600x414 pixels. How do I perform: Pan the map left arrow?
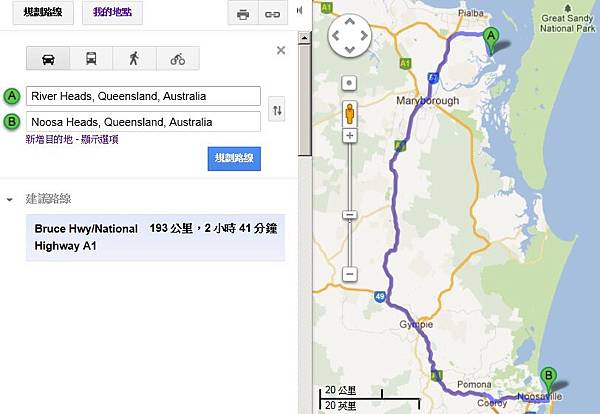click(335, 36)
